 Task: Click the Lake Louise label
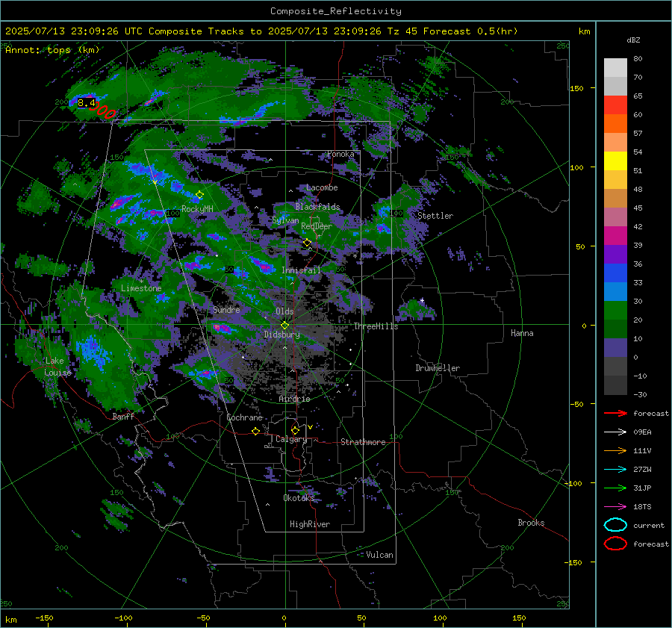tap(57, 367)
